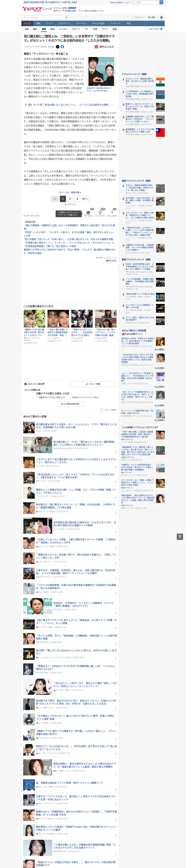Click the マイページ link
This screenshot has width=186, height=868.
click(139, 18)
